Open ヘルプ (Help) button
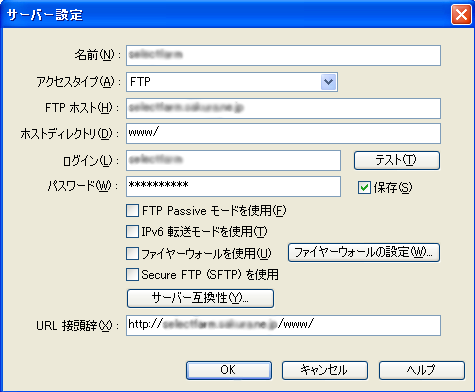 pyautogui.click(x=422, y=370)
